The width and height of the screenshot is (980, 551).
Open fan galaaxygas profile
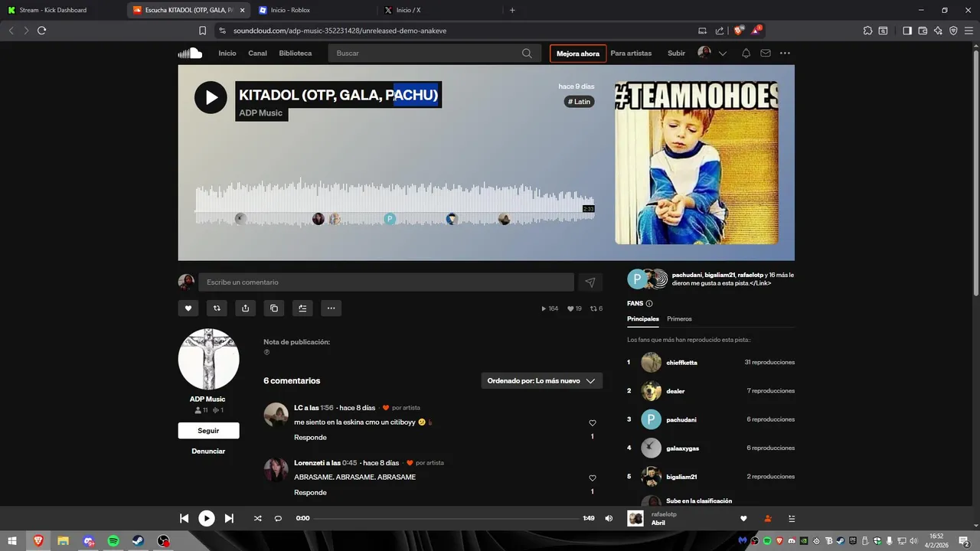[x=682, y=448]
